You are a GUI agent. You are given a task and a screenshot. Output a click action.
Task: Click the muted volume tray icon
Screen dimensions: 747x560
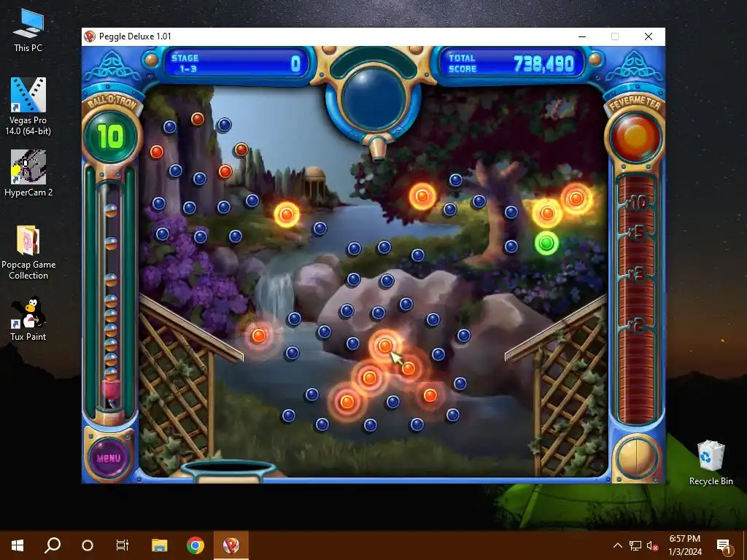(x=652, y=545)
